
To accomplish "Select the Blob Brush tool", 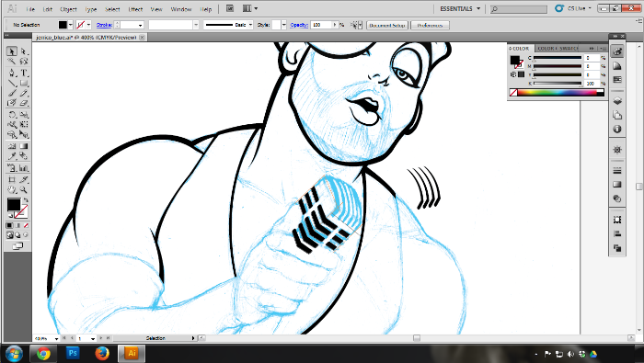I will tap(12, 103).
